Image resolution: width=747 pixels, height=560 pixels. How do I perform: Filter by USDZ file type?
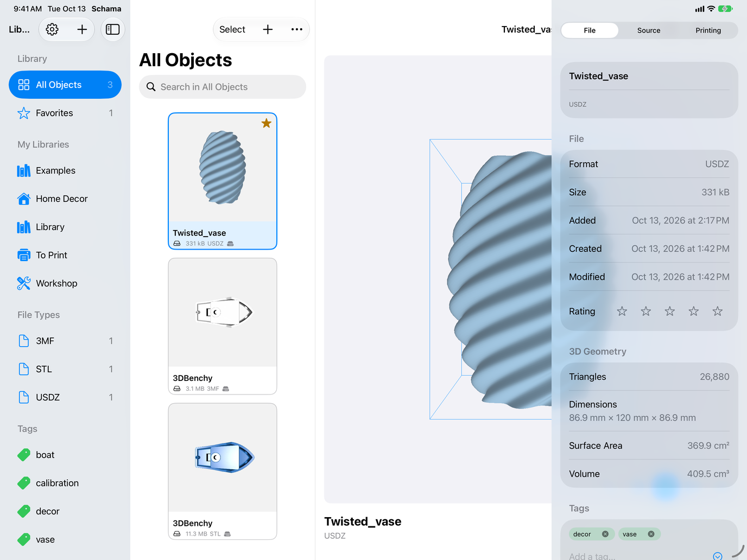tap(65, 397)
